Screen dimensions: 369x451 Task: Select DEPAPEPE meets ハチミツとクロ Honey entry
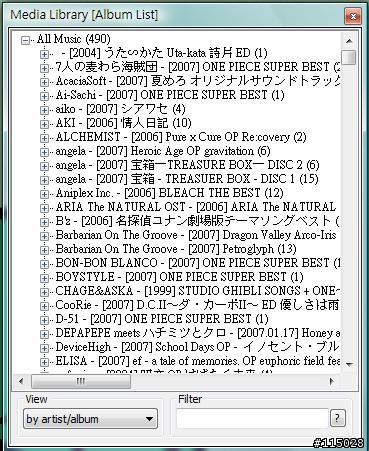198,333
